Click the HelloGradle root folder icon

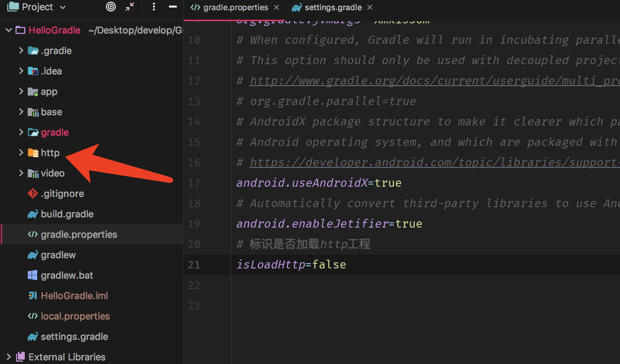[x=20, y=30]
